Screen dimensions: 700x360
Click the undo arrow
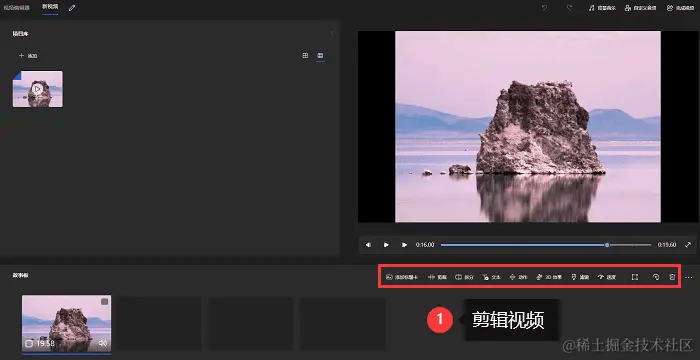[x=544, y=8]
